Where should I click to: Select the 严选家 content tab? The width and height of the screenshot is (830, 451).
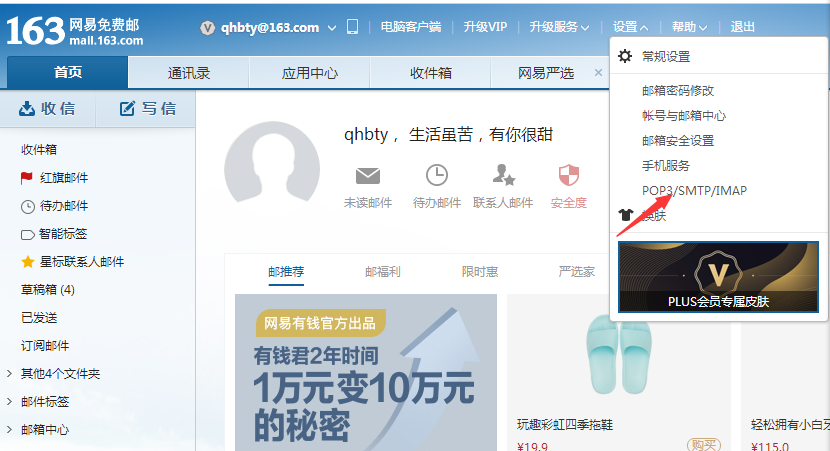[576, 272]
